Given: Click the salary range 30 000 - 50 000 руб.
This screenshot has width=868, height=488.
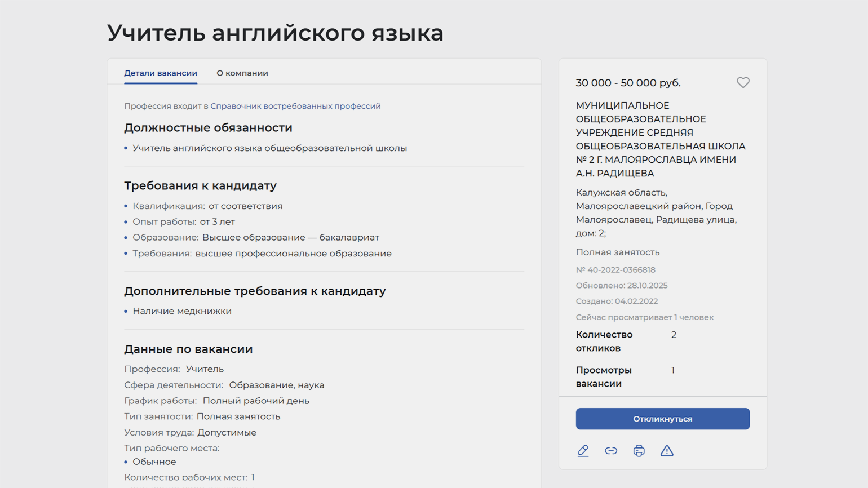Looking at the screenshot, I should 628,83.
